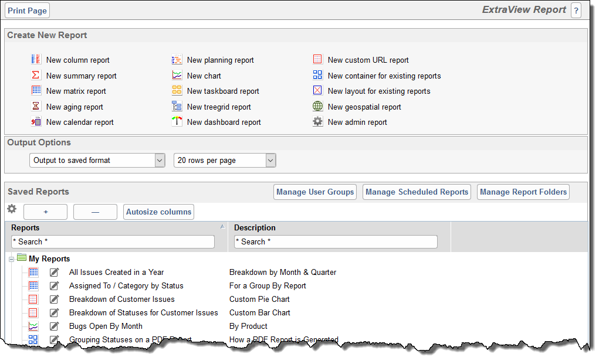Click the Custom Bar Chart description

coord(260,313)
